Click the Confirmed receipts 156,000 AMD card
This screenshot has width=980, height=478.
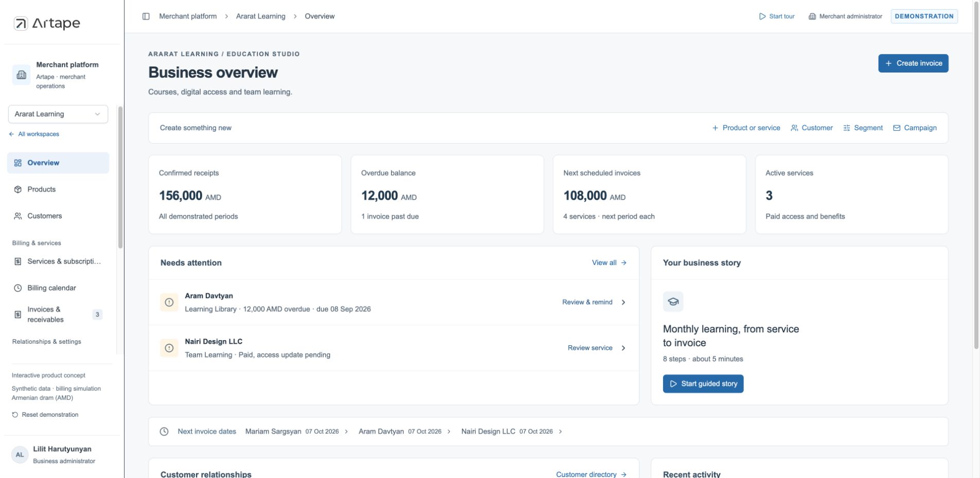pyautogui.click(x=245, y=194)
